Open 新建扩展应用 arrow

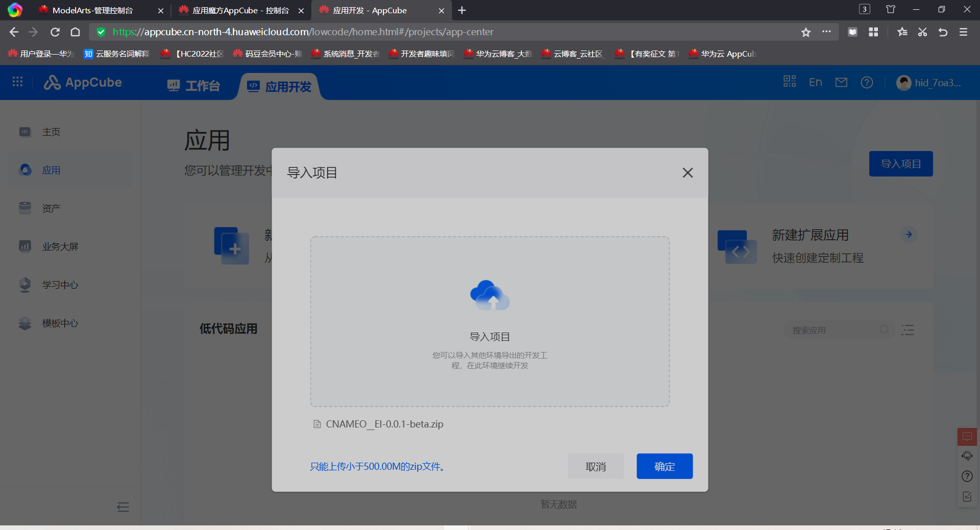[909, 235]
